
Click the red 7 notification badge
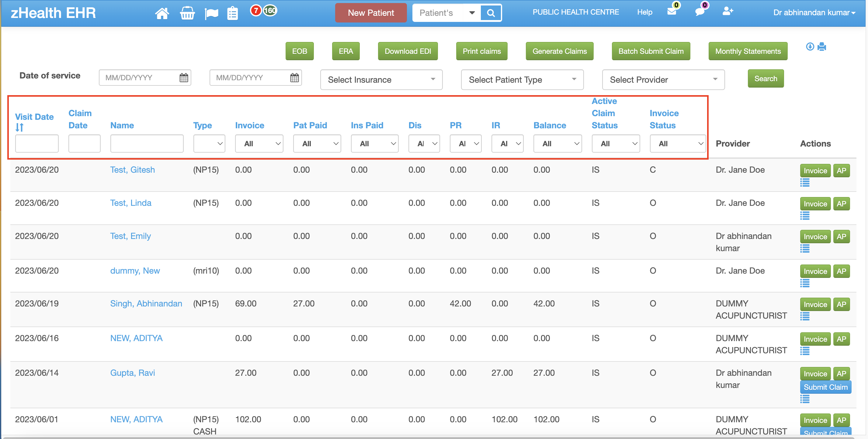(256, 11)
